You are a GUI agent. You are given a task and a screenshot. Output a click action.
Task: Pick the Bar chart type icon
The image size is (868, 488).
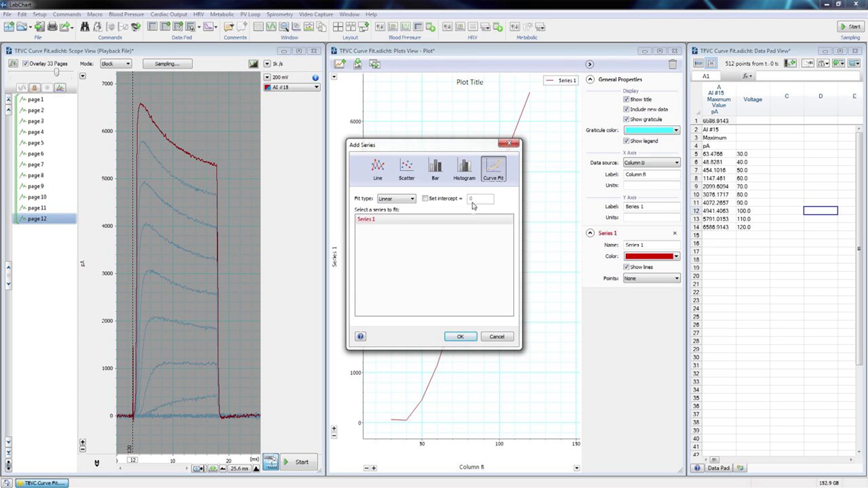tap(435, 169)
